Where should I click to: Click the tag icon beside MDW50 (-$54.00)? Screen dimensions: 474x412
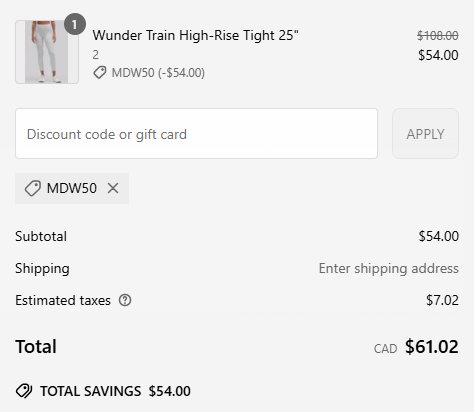tap(100, 72)
